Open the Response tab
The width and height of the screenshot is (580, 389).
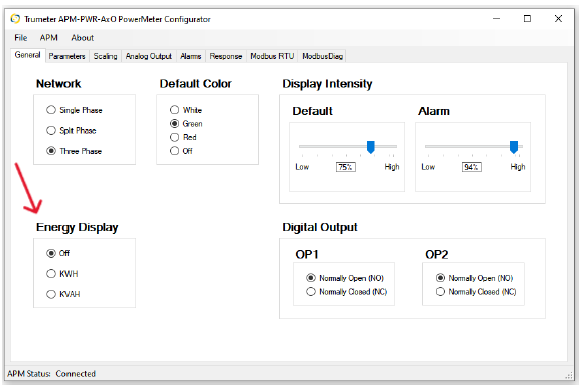click(226, 56)
